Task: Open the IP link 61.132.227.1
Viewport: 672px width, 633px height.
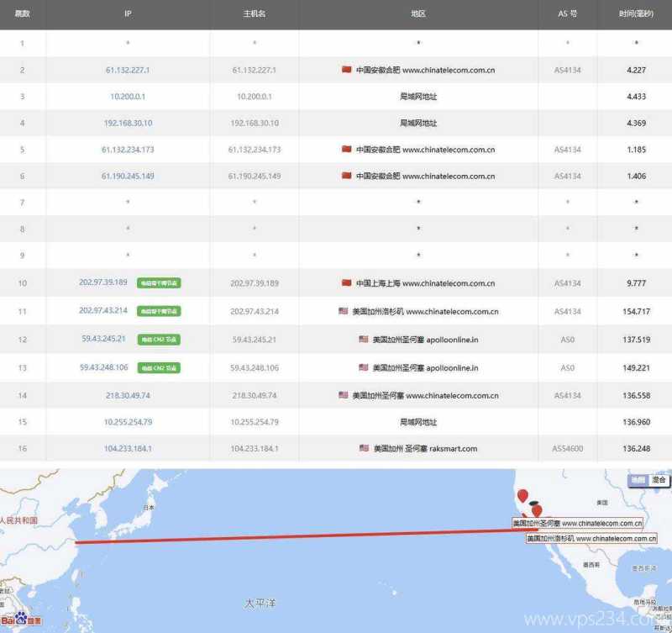Action: (126, 70)
